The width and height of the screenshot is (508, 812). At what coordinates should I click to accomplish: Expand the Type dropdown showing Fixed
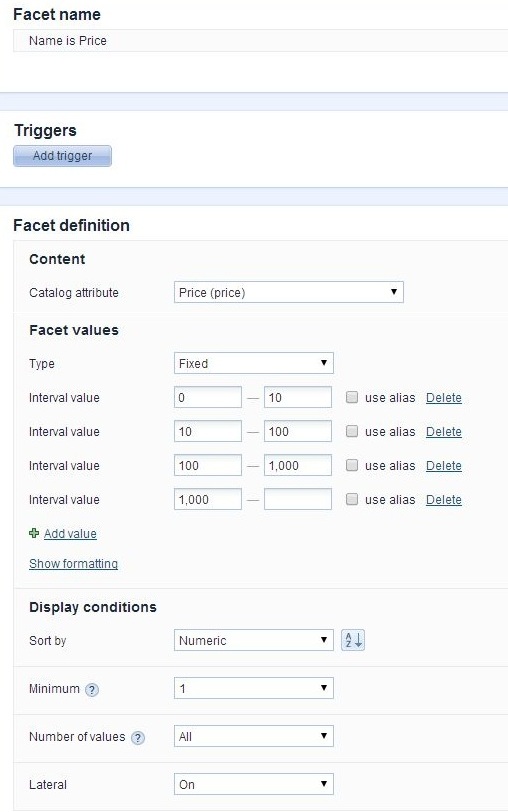point(254,363)
